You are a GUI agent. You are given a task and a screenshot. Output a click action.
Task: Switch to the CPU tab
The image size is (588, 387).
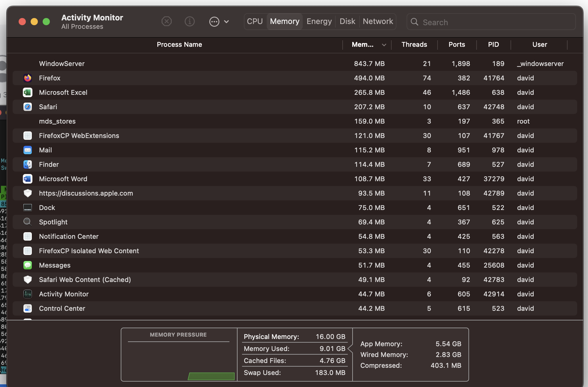click(x=255, y=22)
